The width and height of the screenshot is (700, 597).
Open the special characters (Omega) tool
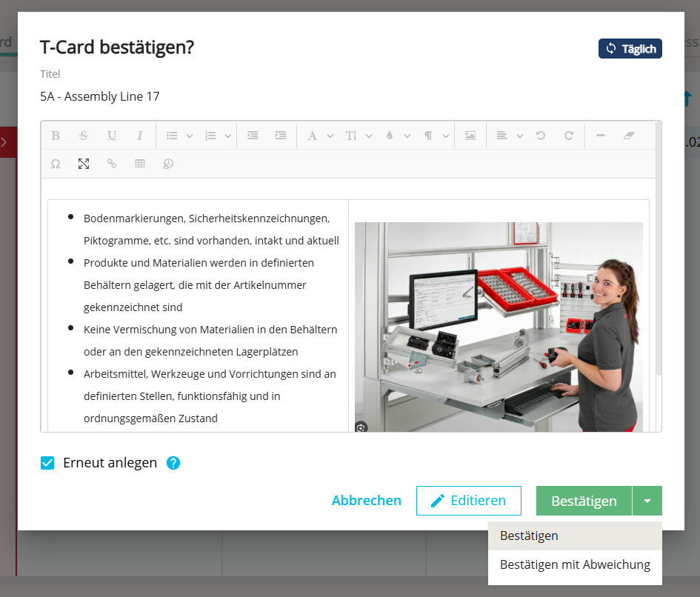[x=56, y=164]
